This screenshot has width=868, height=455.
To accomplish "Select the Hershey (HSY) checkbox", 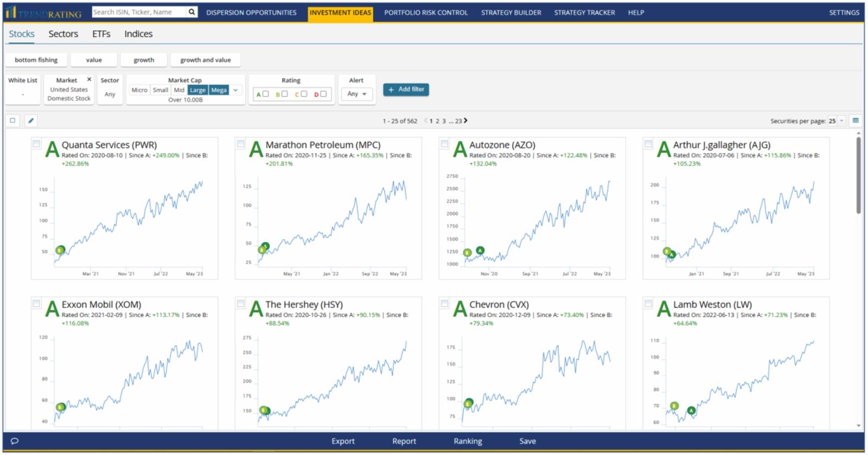I will point(240,303).
